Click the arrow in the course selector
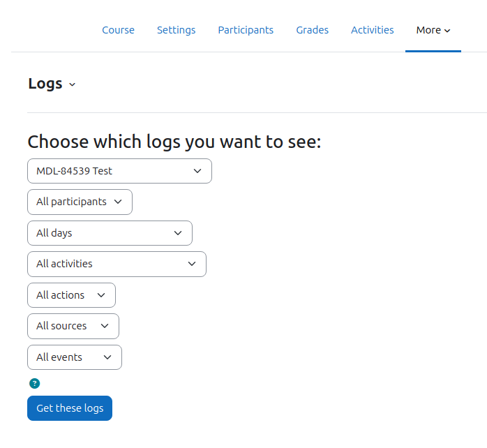Screen dimensions: 487x448 (x=197, y=171)
